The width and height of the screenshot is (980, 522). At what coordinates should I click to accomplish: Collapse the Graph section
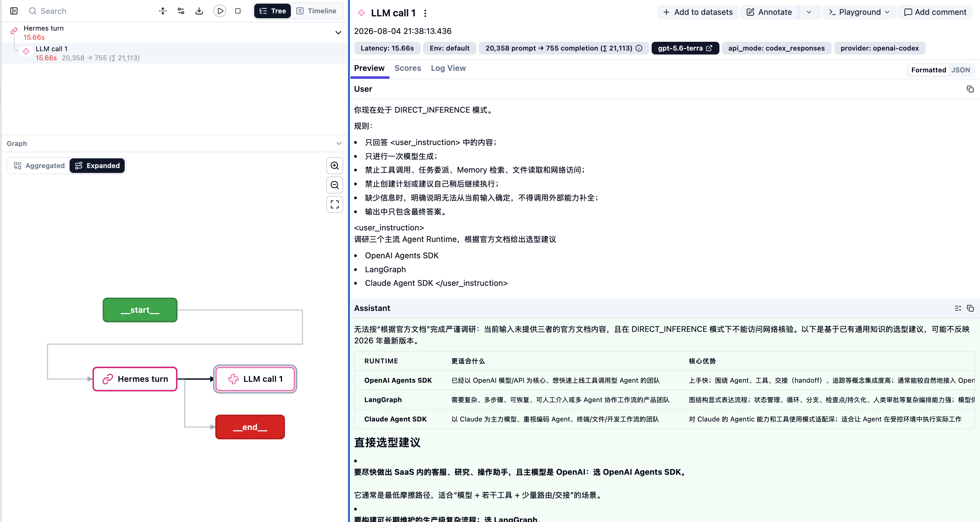pyautogui.click(x=339, y=144)
